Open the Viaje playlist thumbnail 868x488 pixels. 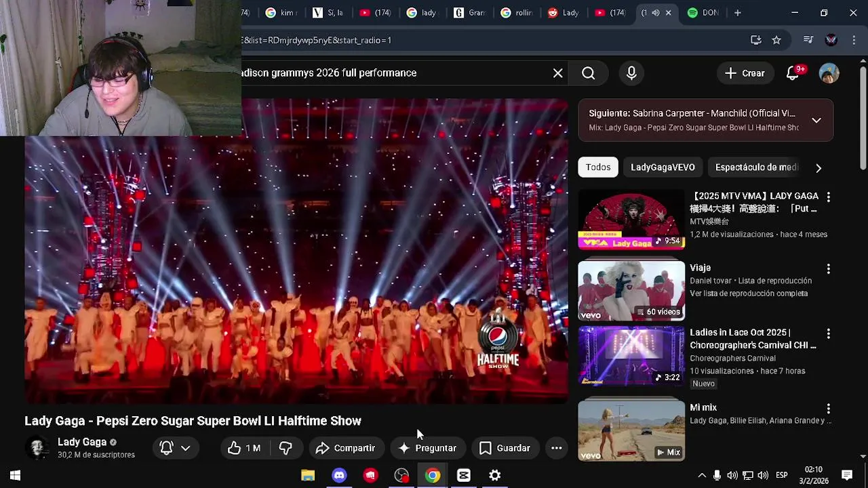[x=631, y=291]
